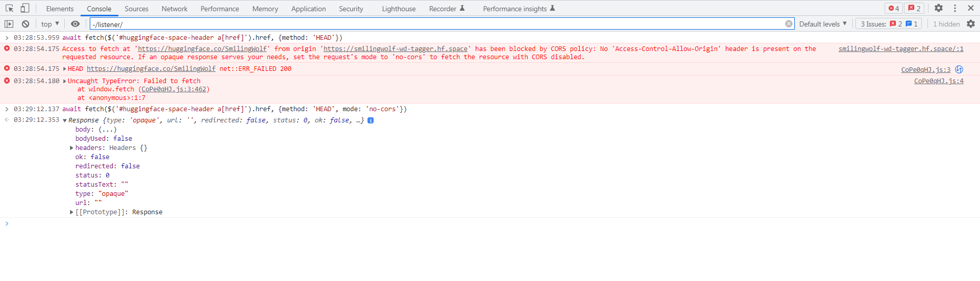
Task: Open the smilingwolf-wd-tagger.hf.space/:1 source link
Action: 900,49
